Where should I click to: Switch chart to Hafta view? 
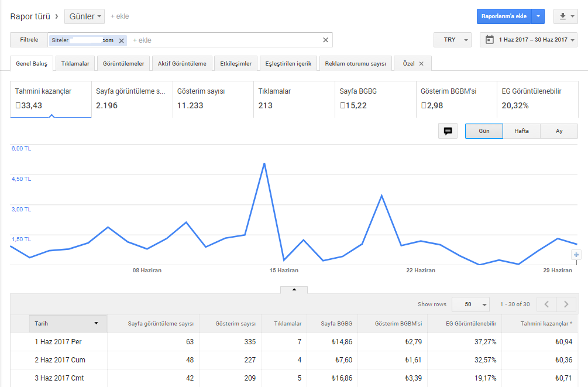pos(522,131)
